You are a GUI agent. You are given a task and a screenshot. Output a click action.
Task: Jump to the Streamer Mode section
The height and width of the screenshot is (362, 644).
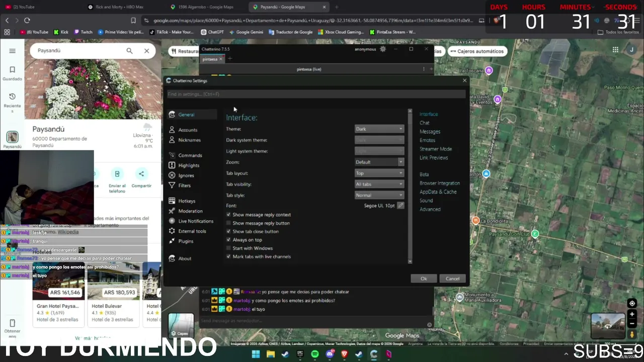[x=436, y=149]
